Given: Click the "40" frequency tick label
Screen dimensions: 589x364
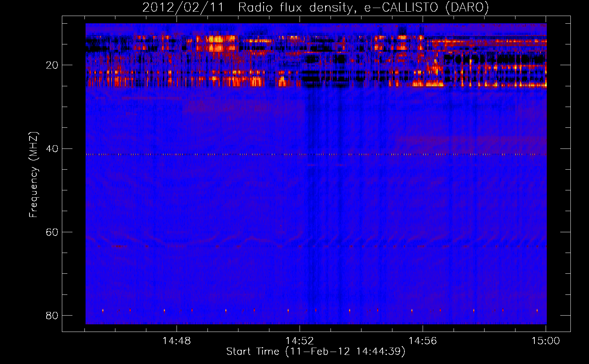Looking at the screenshot, I should pyautogui.click(x=52, y=149).
